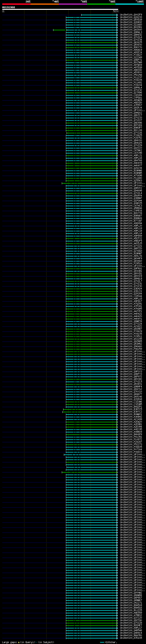Open hit UniRef100_A8VLT6
The image size is (146, 644).
point(131,256)
